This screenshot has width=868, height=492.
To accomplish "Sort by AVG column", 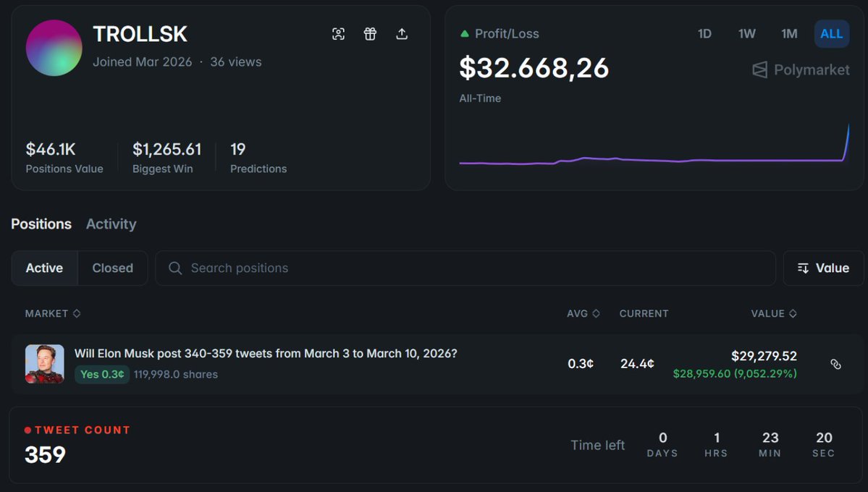I will click(x=583, y=313).
